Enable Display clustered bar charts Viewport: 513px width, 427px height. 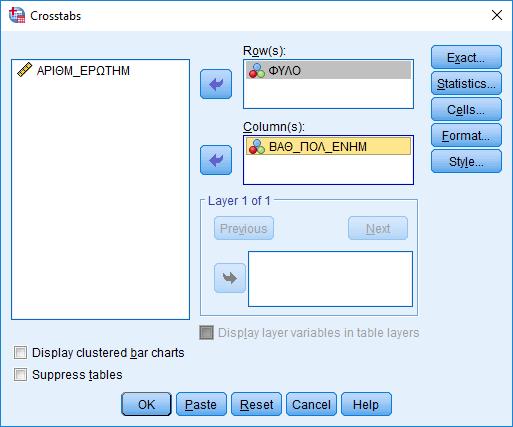click(20, 352)
